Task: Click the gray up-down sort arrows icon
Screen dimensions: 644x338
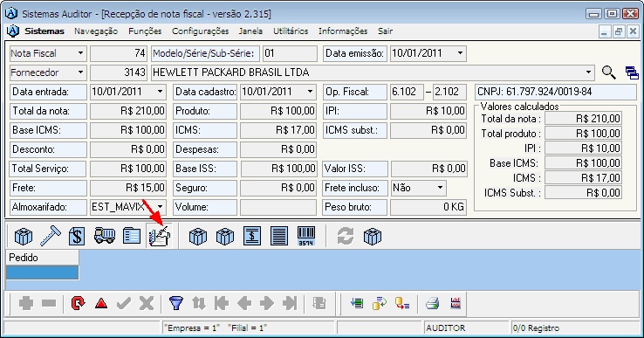Action: [199, 303]
